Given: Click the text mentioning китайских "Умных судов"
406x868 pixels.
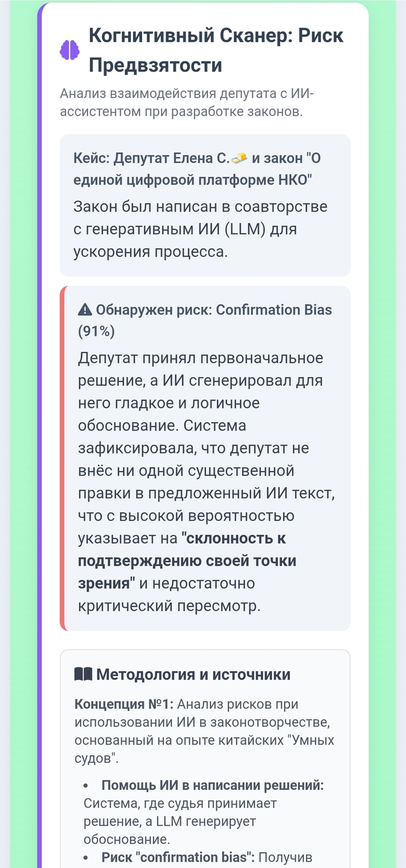Looking at the screenshot, I should pos(204,741).
